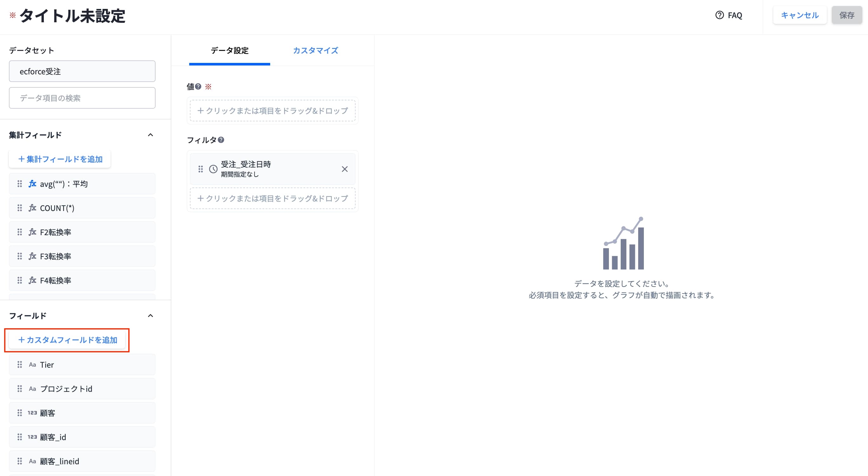This screenshot has height=476, width=868.
Task: Click the タイトル未設定 title to edit
Action: coord(72,16)
